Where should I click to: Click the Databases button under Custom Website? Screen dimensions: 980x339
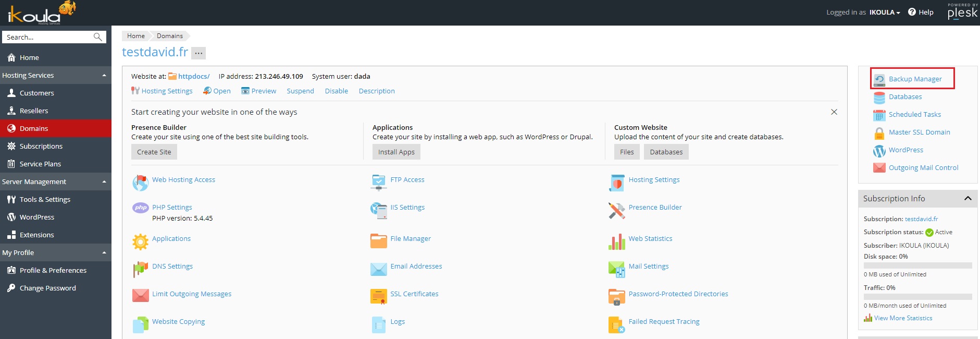[x=666, y=152]
